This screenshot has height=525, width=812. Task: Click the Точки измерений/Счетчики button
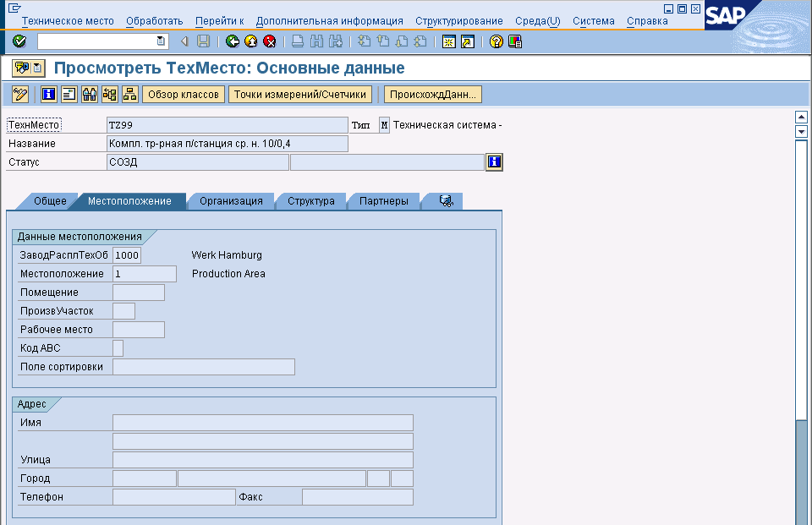tap(299, 94)
